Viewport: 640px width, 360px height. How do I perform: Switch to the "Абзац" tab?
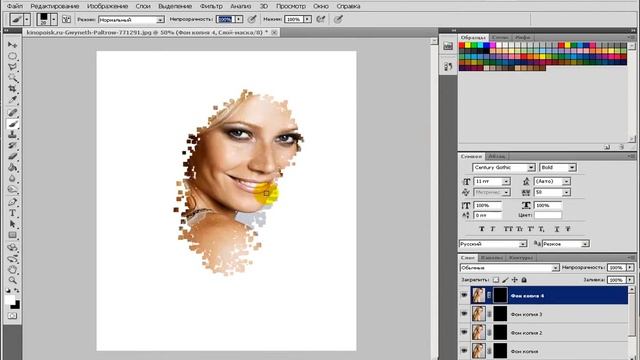click(x=497, y=156)
